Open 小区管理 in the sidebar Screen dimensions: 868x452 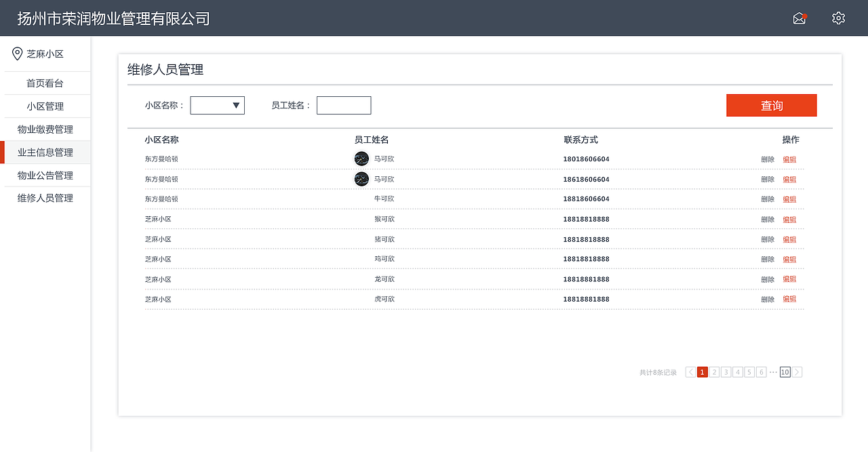click(x=45, y=106)
